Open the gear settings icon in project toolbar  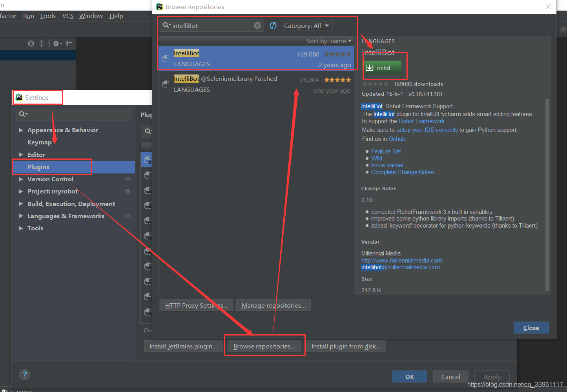point(57,44)
